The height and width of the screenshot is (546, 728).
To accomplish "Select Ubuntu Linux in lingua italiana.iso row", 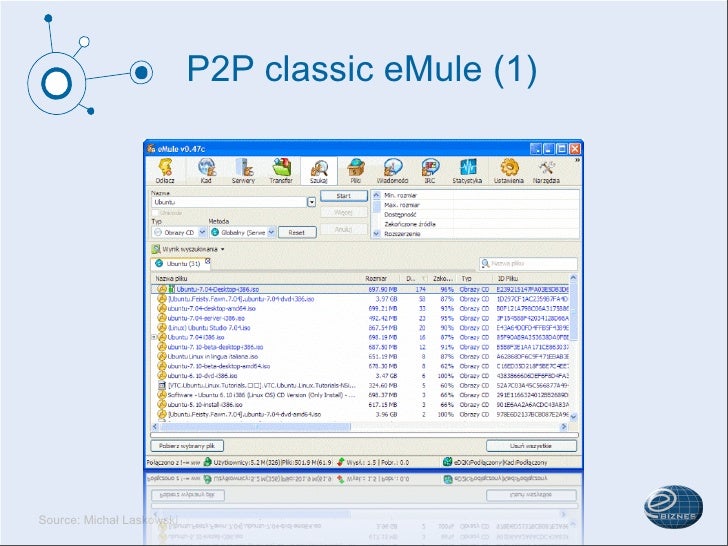I will [360, 357].
